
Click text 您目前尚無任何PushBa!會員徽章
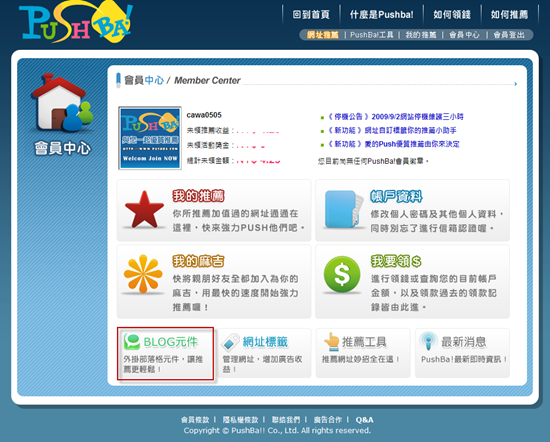pos(374,161)
